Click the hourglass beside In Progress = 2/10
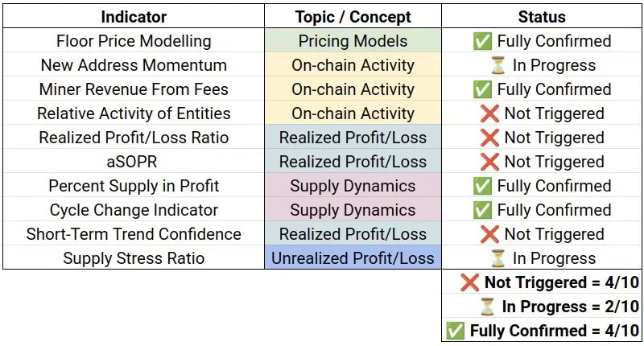Screen dimensions: 644x346 [487, 307]
